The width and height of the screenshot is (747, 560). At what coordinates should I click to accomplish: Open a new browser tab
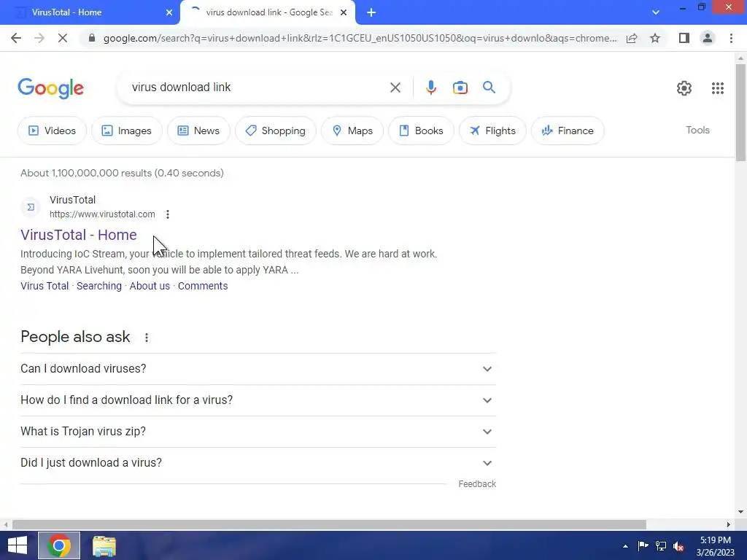[x=371, y=12]
